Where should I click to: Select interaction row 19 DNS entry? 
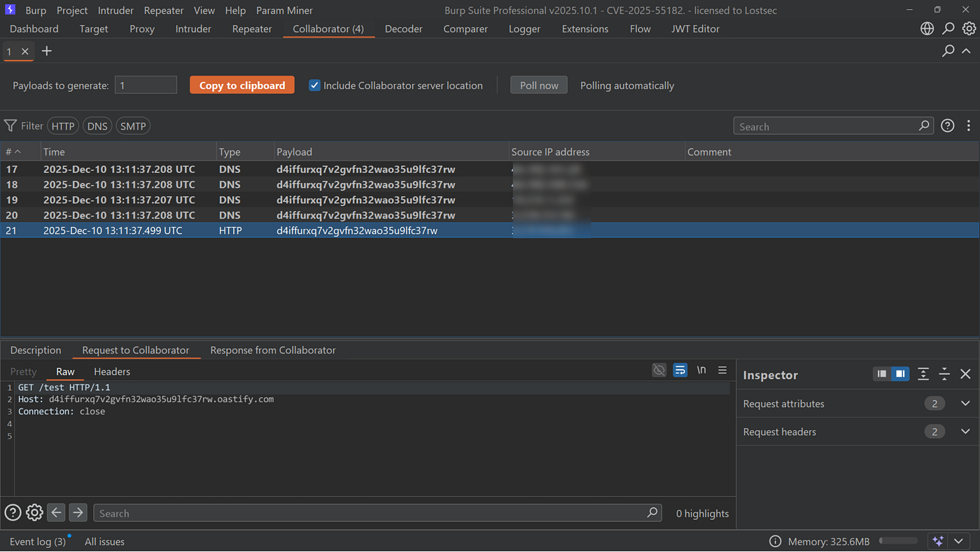tap(490, 200)
